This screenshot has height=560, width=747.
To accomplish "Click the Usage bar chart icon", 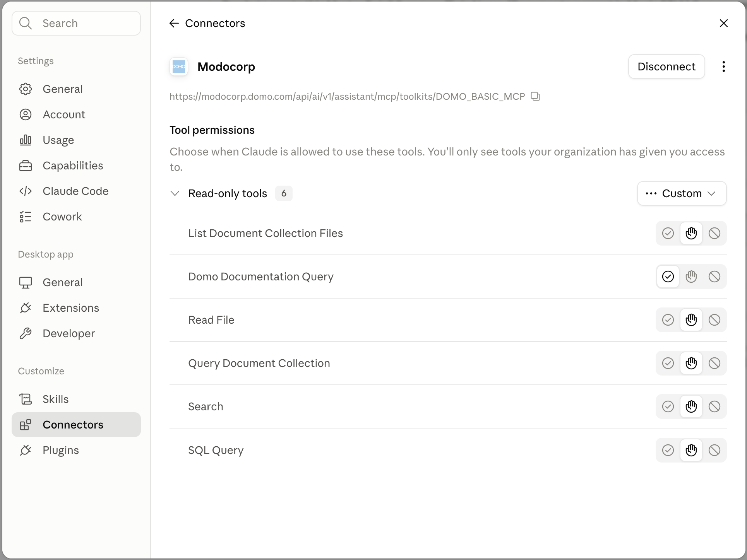I will tap(26, 140).
